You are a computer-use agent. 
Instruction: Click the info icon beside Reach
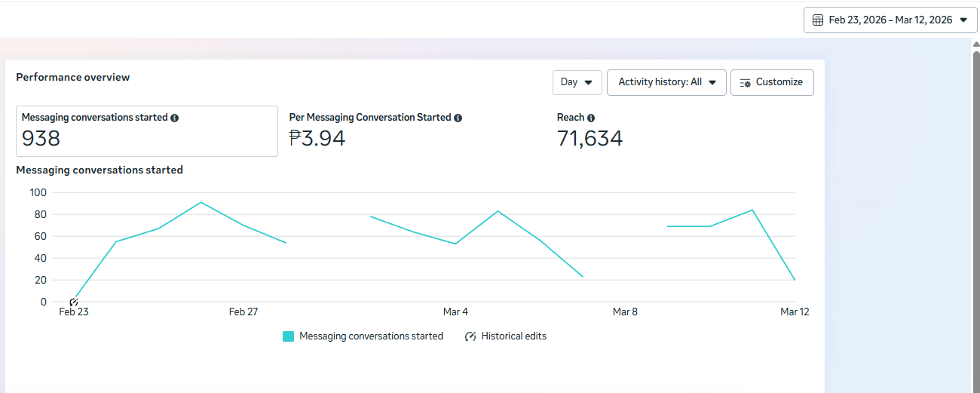(x=591, y=118)
